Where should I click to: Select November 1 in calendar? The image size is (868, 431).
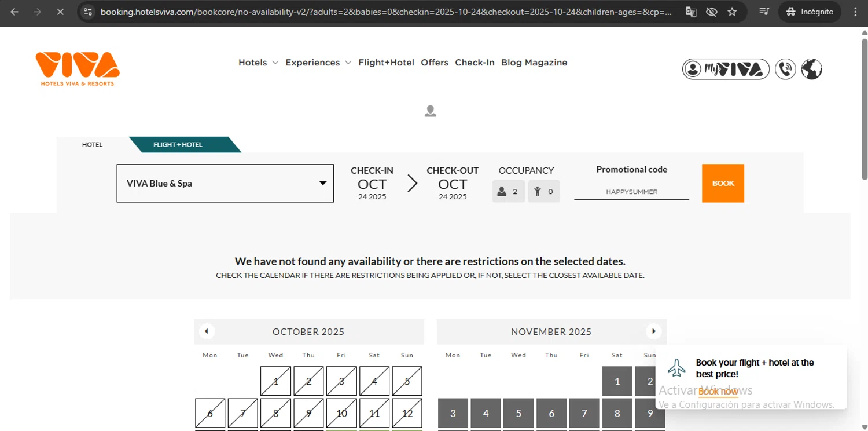click(617, 381)
